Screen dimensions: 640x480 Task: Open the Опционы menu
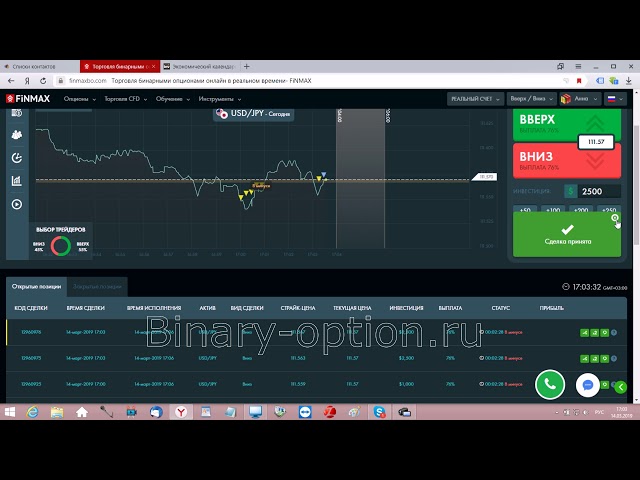pyautogui.click(x=78, y=99)
